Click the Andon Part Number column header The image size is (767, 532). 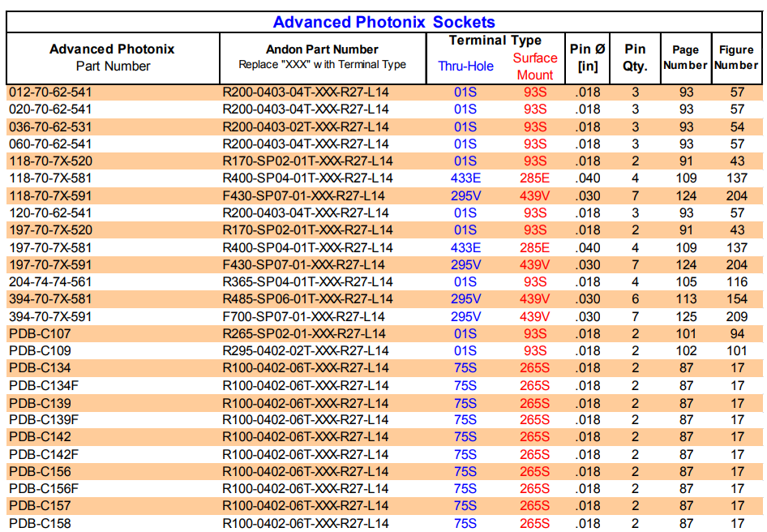point(322,57)
